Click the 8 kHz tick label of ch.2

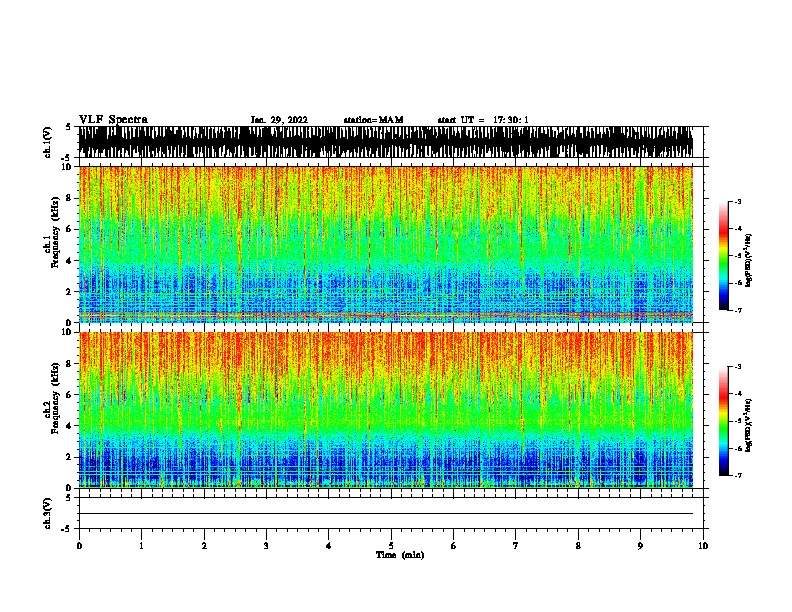click(x=69, y=364)
